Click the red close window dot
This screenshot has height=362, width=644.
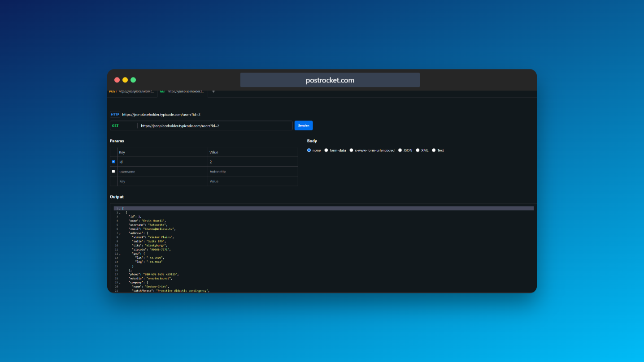click(117, 80)
